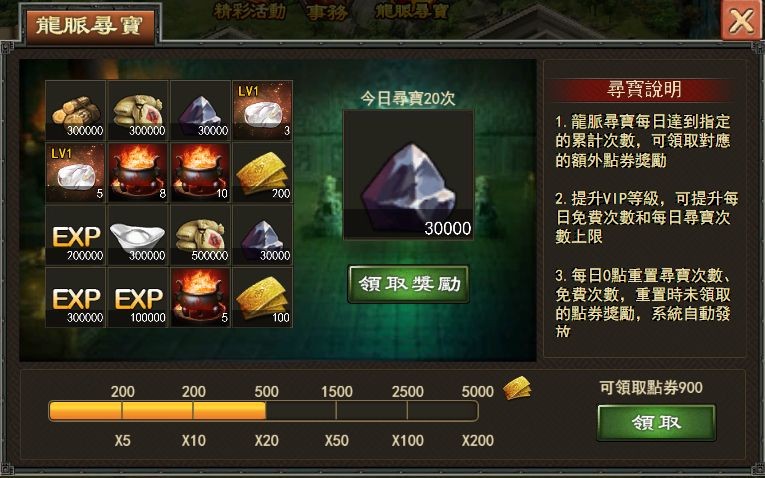Click the gold tickets reward with 100
This screenshot has height=478, width=765.
(x=262, y=298)
